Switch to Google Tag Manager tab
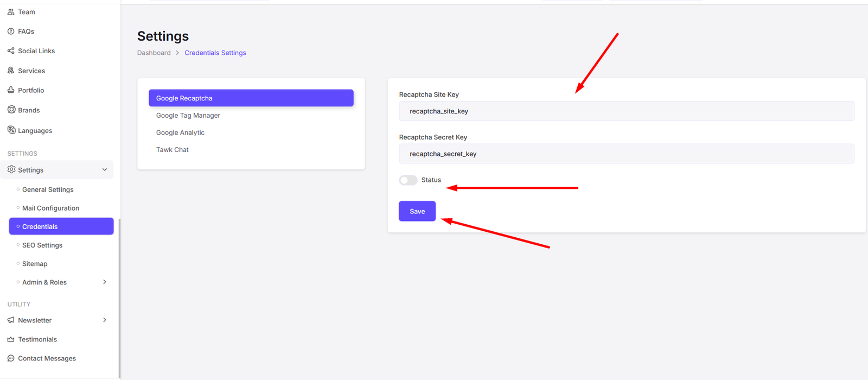The height and width of the screenshot is (380, 868). 188,116
